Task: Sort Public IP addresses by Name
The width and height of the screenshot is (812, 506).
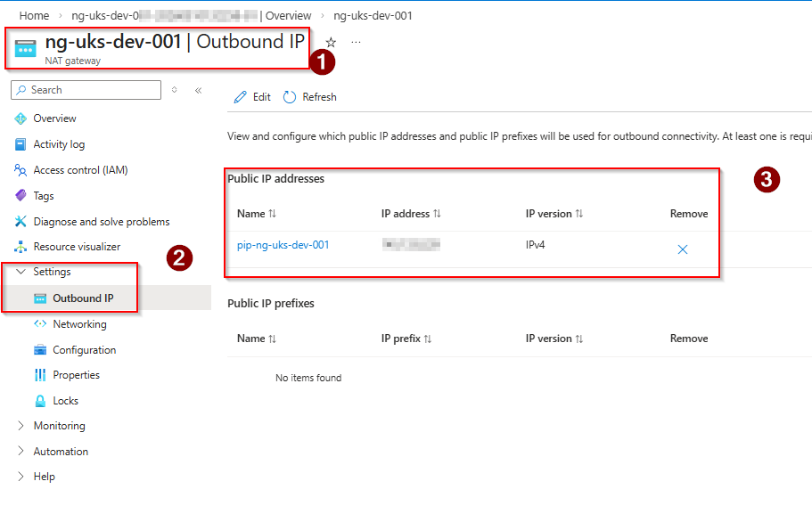Action: (x=273, y=214)
